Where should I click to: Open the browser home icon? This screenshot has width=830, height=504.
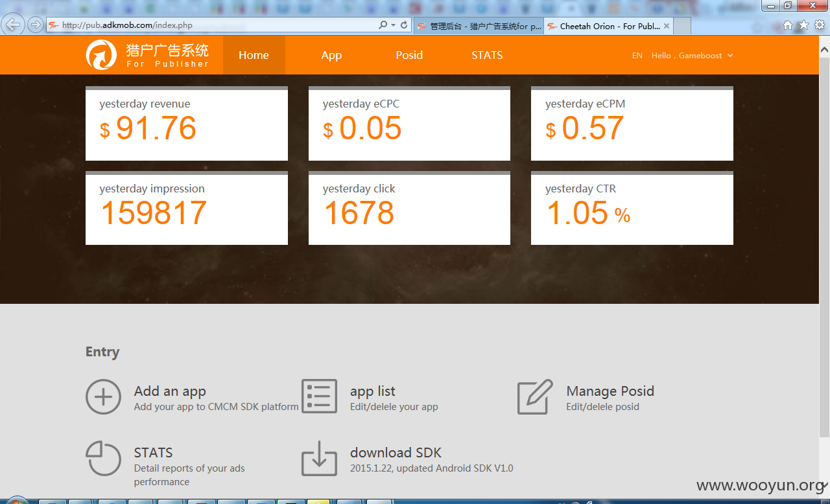tap(788, 25)
